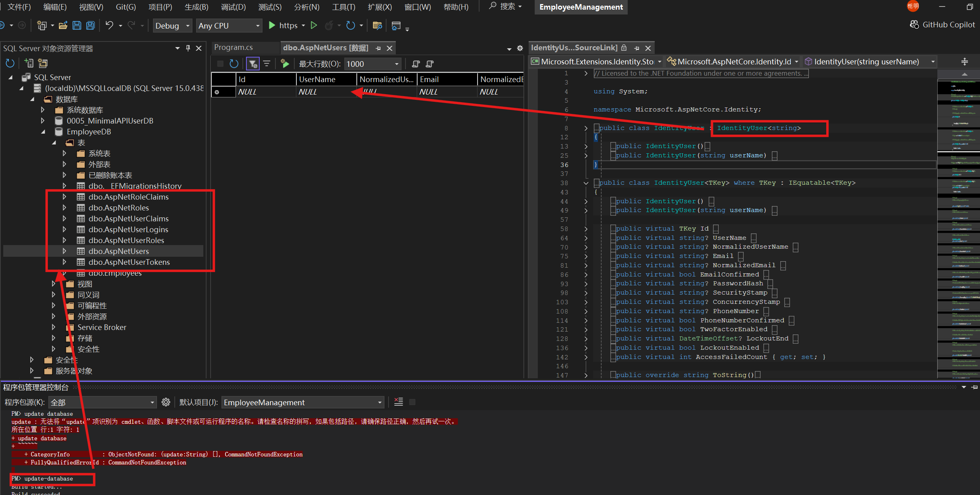Clear the Package Manager Console output
The height and width of the screenshot is (495, 980).
pyautogui.click(x=399, y=402)
